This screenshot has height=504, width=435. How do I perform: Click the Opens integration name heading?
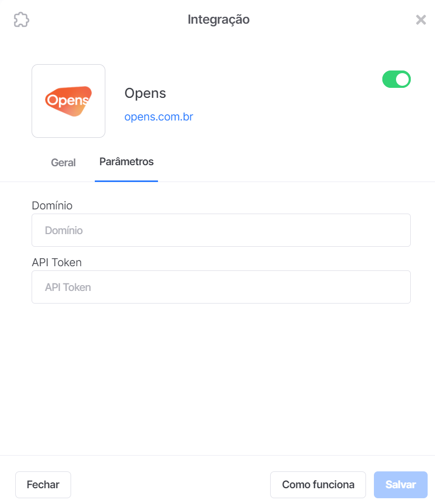145,94
